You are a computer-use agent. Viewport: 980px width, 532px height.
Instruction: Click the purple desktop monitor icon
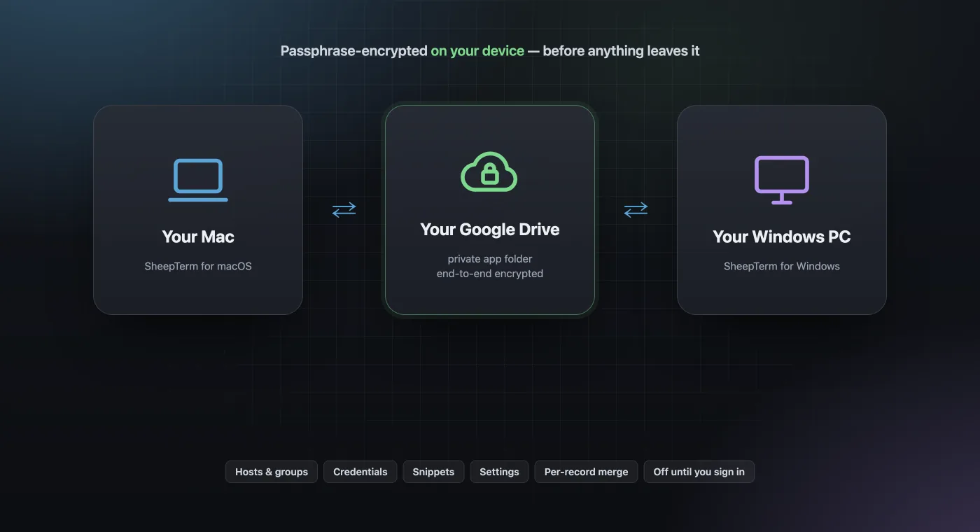(782, 180)
